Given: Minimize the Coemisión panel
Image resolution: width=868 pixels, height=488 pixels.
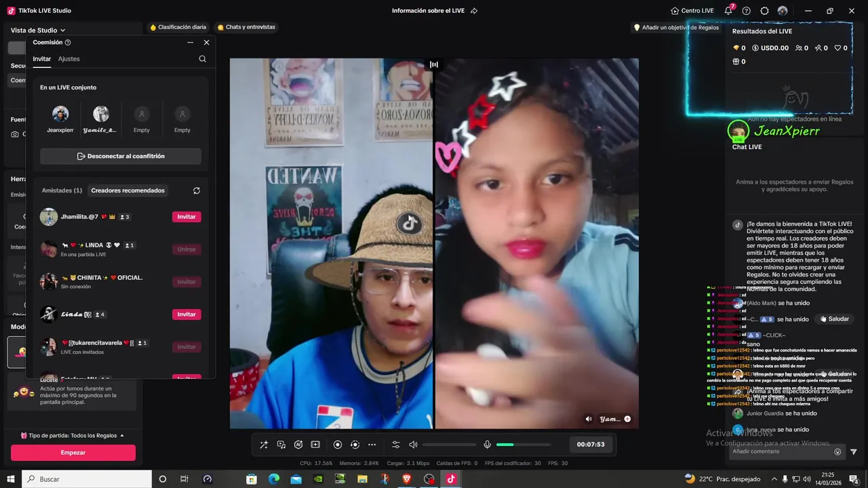Looking at the screenshot, I should (x=191, y=43).
